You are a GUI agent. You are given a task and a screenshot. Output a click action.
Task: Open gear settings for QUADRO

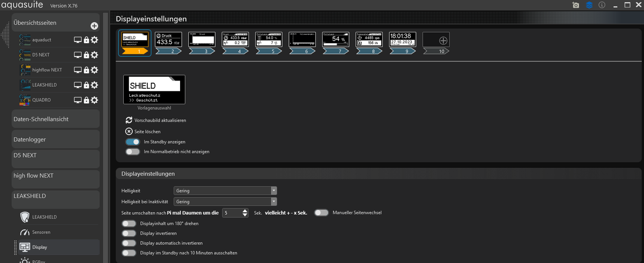point(95,100)
